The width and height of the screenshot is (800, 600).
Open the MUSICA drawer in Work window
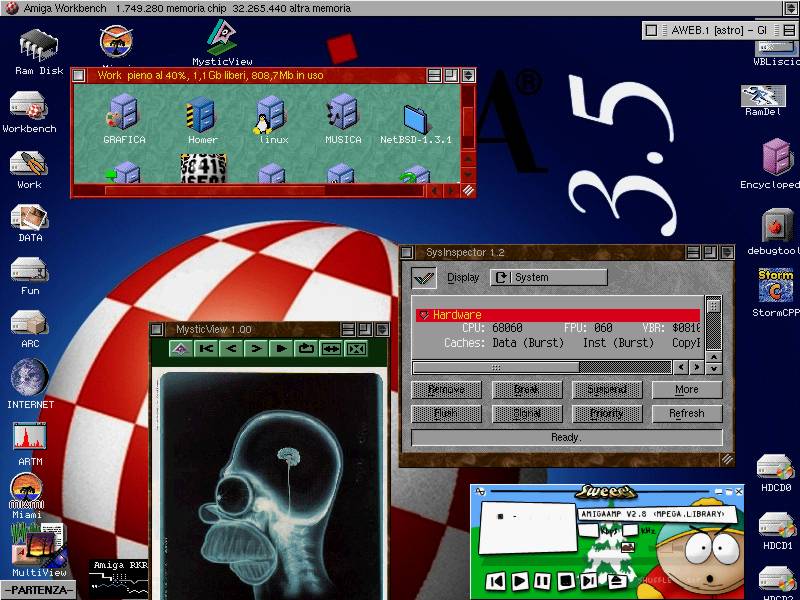point(341,112)
